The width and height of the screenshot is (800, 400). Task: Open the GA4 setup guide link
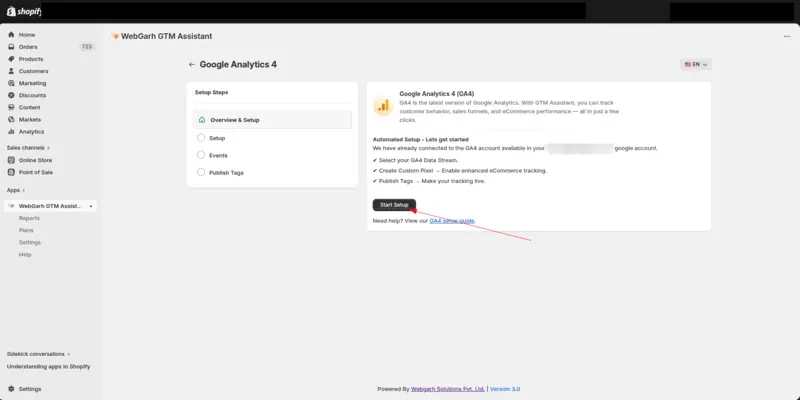(452, 221)
